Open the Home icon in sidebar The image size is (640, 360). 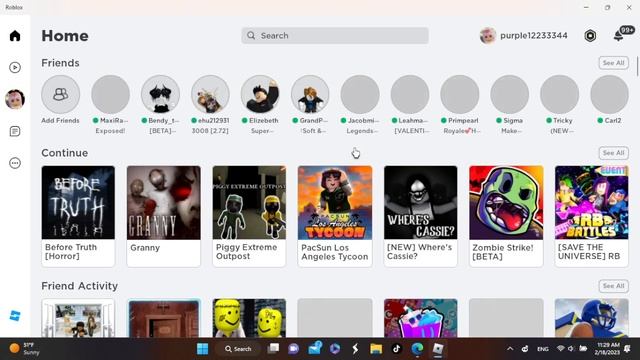click(x=15, y=36)
